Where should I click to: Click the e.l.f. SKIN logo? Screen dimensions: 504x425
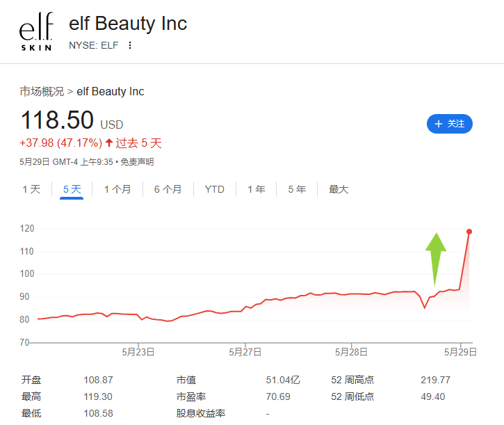36,31
